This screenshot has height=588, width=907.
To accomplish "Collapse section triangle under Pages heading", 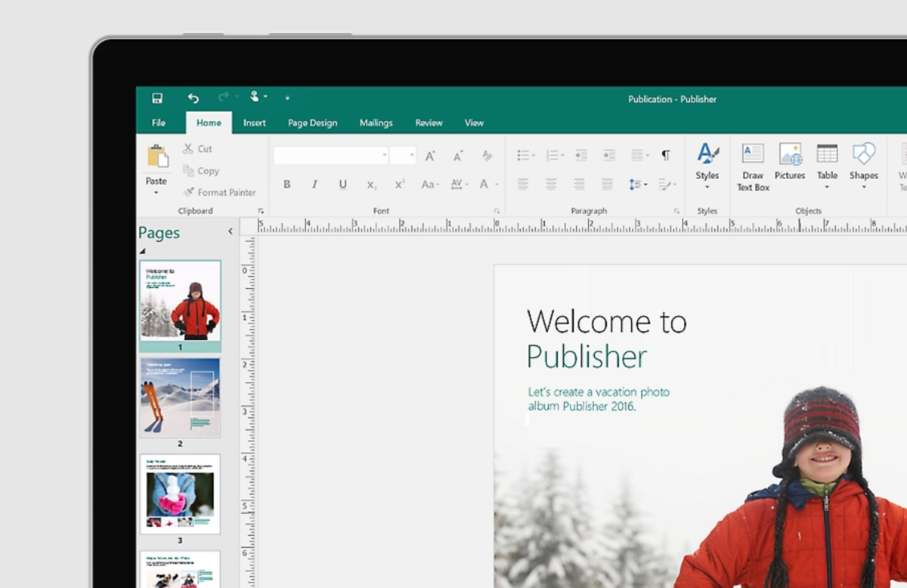I will (x=142, y=252).
